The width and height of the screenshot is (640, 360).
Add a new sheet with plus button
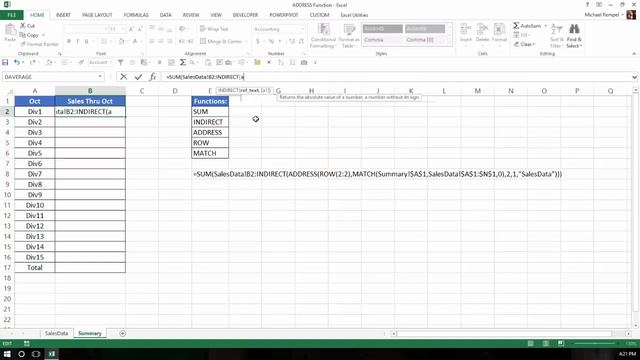[122, 333]
